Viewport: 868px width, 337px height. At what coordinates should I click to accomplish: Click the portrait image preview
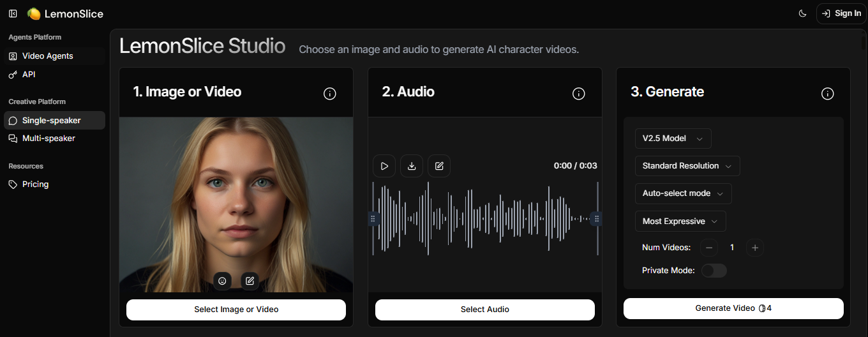(236, 204)
